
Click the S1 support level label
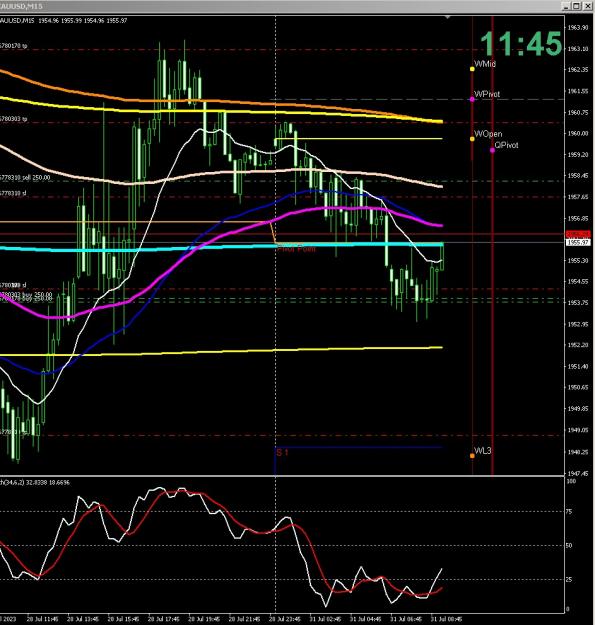[282, 452]
